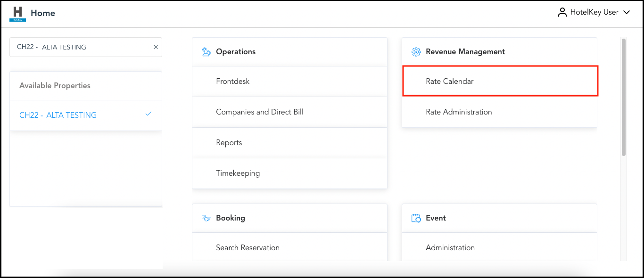Open the Rate Calendar
Viewport: 644px width, 278px height.
[450, 82]
